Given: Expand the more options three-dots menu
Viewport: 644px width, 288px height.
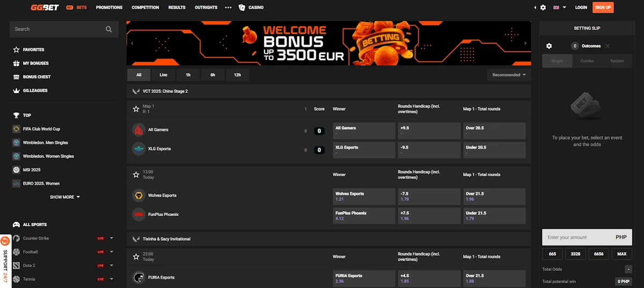Looking at the screenshot, I should tap(228, 8).
